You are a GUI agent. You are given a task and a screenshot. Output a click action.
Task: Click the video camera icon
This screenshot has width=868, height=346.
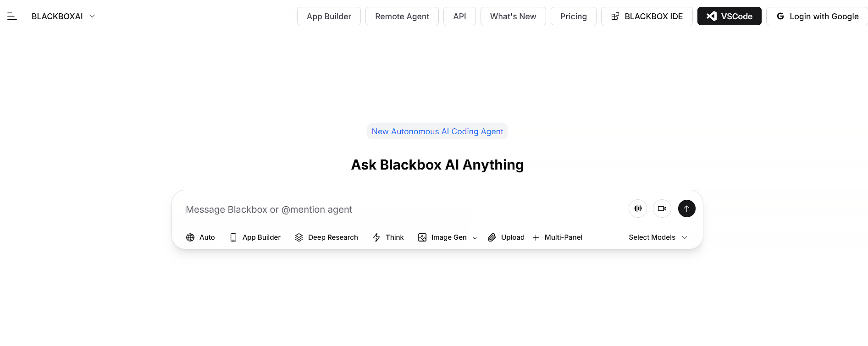tap(662, 209)
